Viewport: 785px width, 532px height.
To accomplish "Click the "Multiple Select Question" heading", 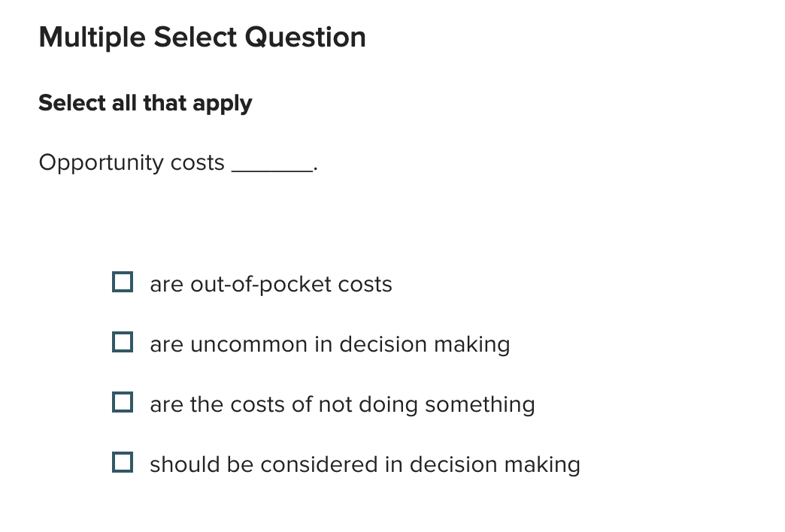I will point(203,37).
